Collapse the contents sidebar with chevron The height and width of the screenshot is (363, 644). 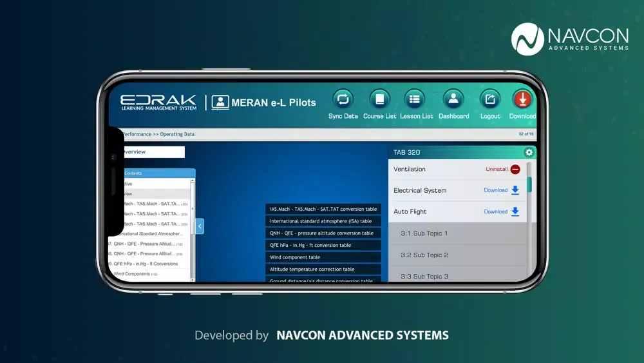(x=200, y=226)
